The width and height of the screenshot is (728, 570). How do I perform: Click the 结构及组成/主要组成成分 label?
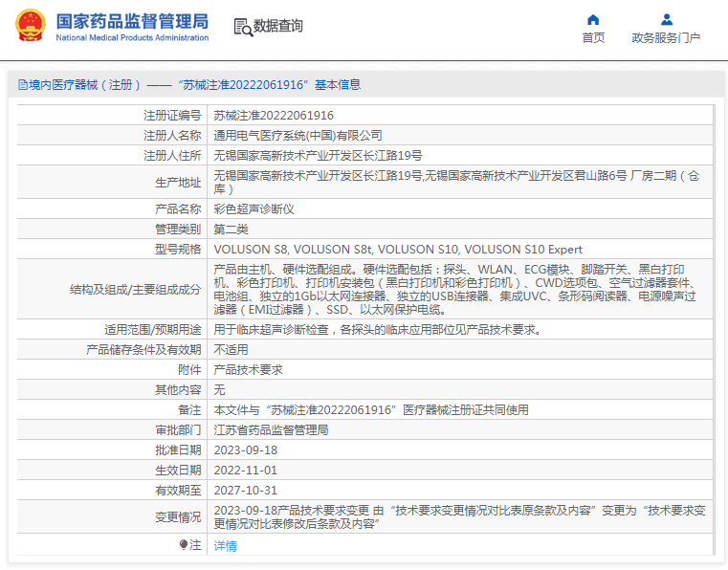point(136,289)
